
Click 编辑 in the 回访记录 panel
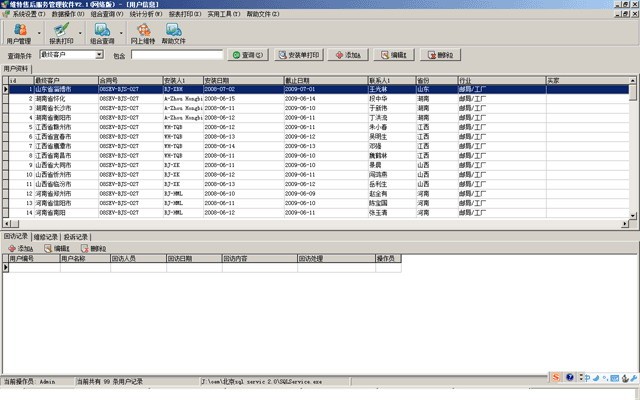tap(56, 248)
